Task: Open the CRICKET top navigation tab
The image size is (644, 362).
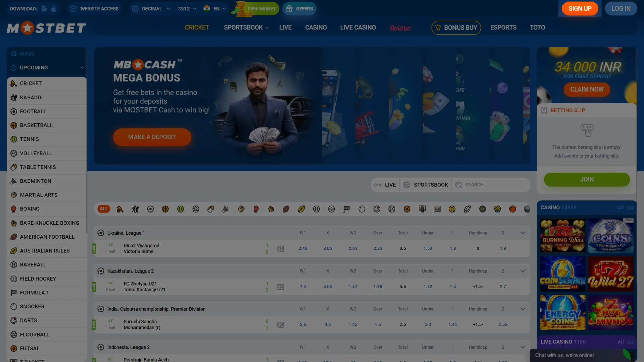Action: click(197, 28)
